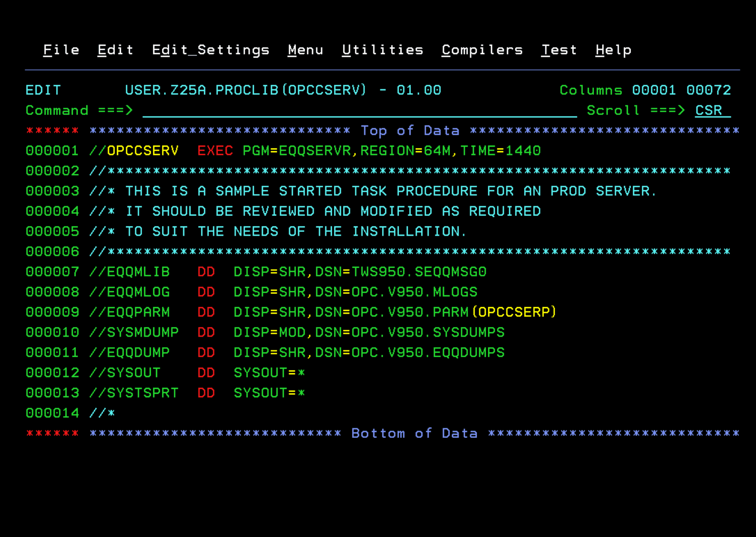Click the EDIT panel title

[43, 90]
